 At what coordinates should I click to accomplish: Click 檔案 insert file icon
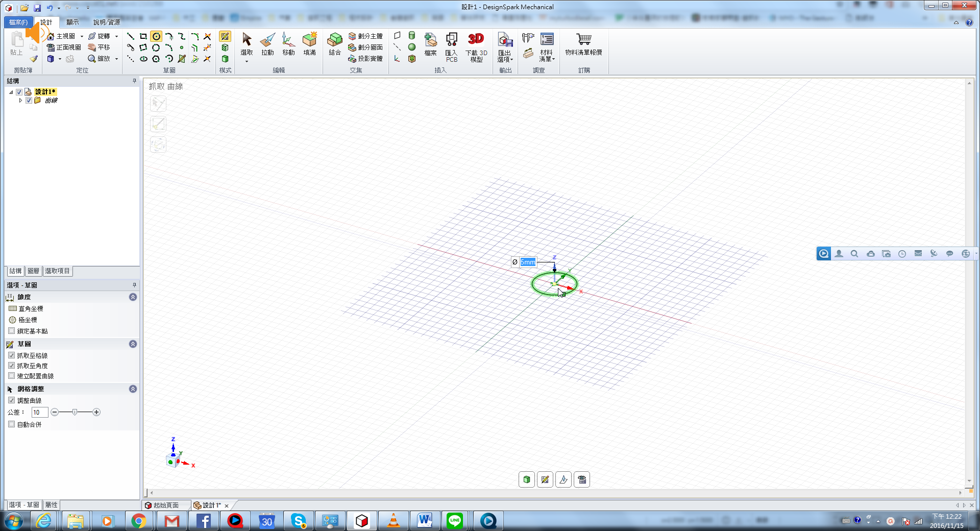(x=430, y=44)
